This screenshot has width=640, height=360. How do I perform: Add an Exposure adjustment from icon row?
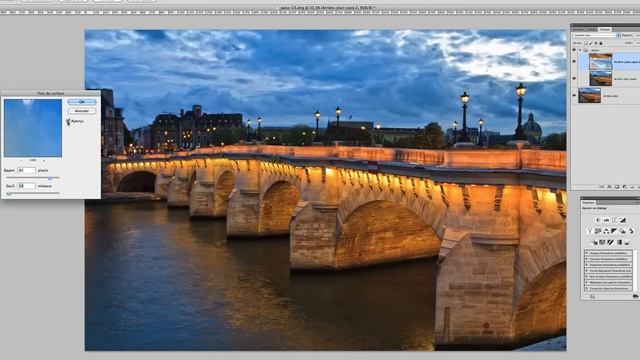pos(622,220)
